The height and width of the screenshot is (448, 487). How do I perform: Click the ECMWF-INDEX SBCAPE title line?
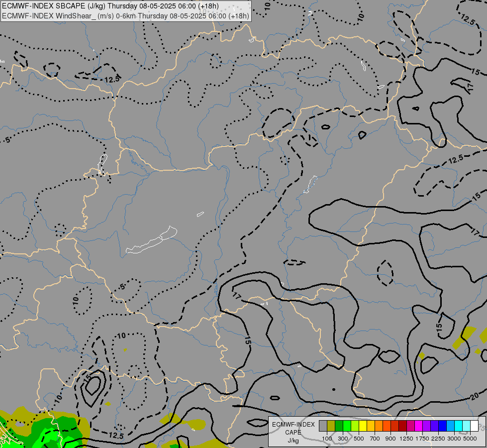click(110, 6)
